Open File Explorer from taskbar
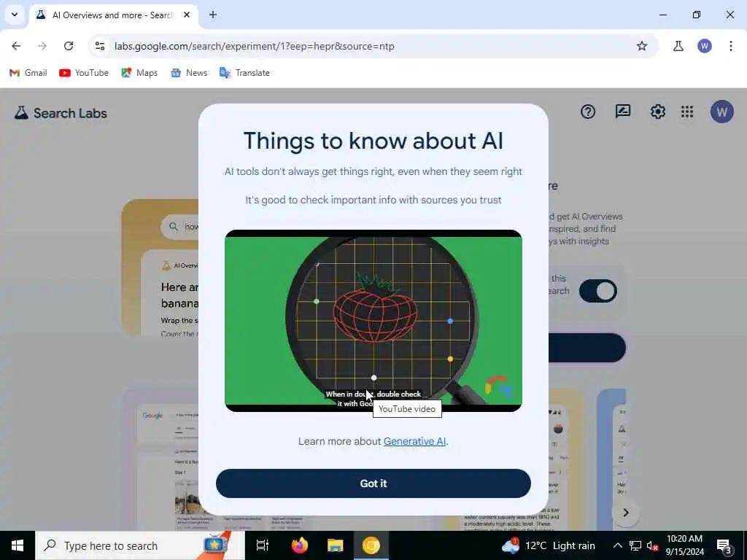 pyautogui.click(x=336, y=545)
